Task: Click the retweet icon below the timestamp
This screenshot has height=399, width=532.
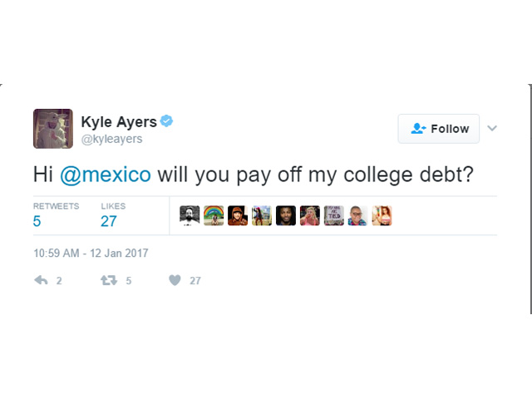Action: point(109,280)
